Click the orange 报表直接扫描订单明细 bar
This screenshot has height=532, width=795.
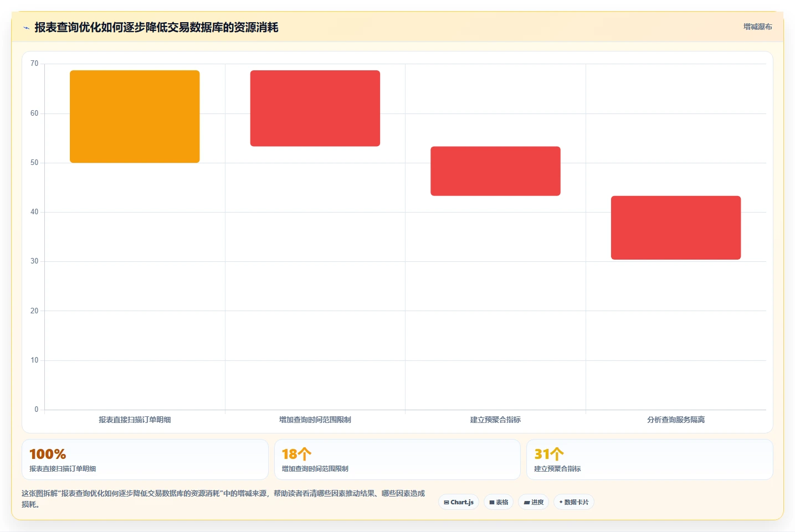[x=135, y=116]
